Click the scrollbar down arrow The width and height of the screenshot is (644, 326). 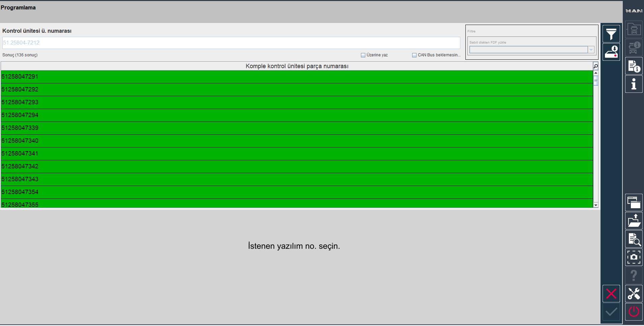pyautogui.click(x=595, y=205)
